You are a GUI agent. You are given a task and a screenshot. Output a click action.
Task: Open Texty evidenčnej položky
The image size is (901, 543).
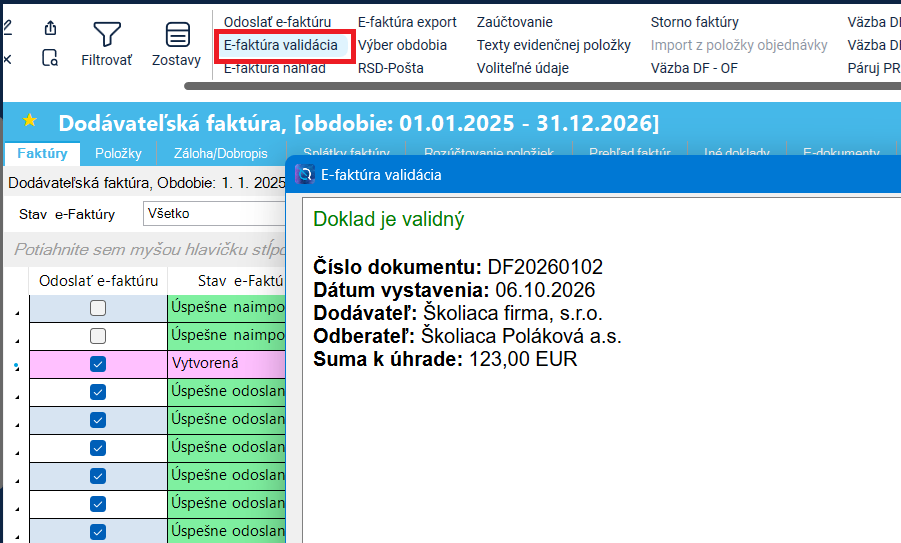click(x=553, y=45)
